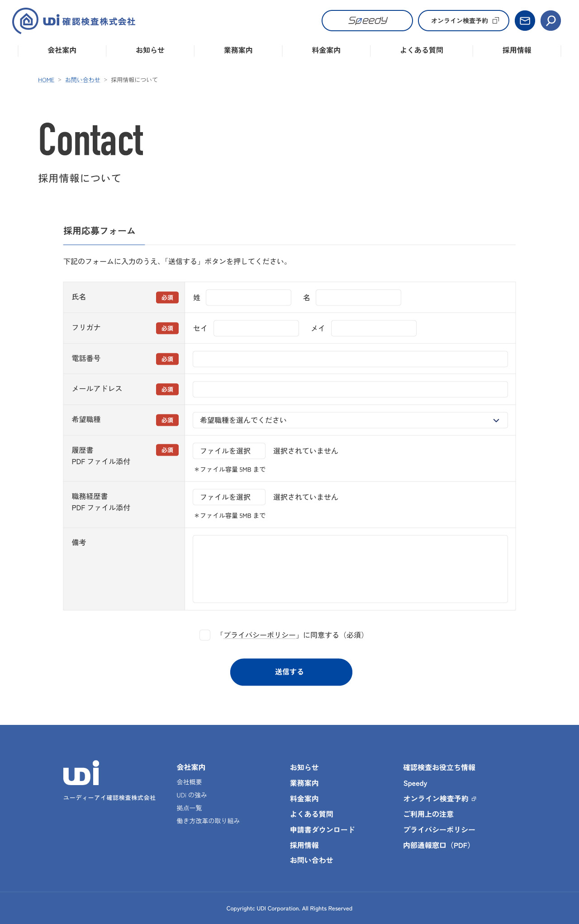Click the white UDI footer logo
This screenshot has height=924, width=579.
point(81,773)
